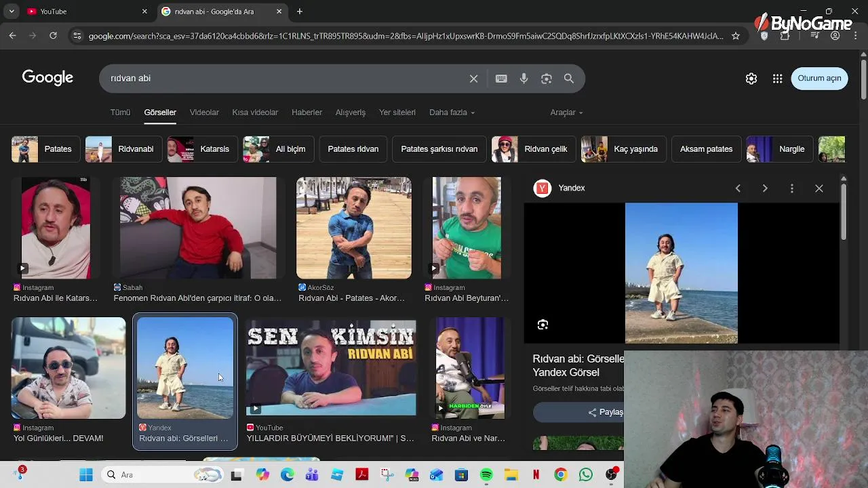This screenshot has height=488, width=868.
Task: Expand the Araçlar tools dropdown
Action: (x=566, y=113)
